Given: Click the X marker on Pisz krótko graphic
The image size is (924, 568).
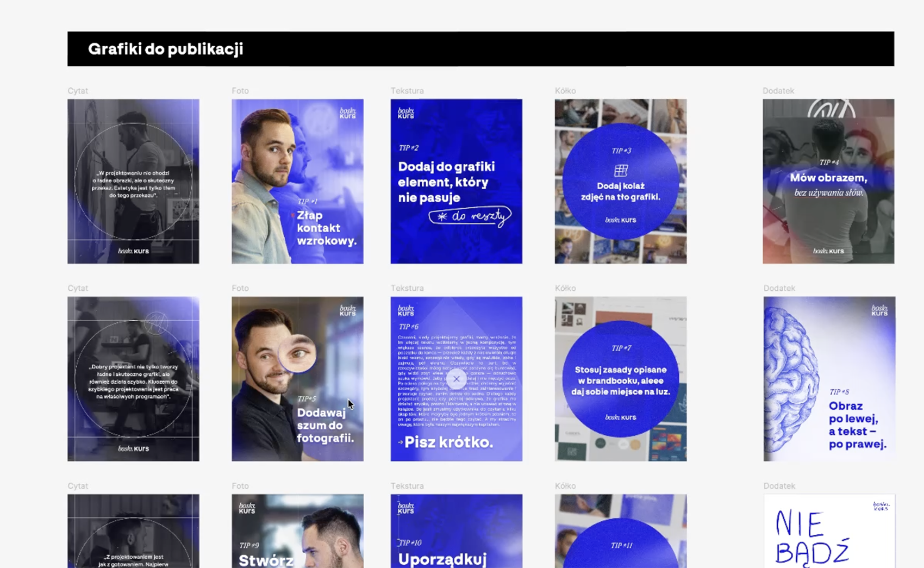Looking at the screenshot, I should coord(456,379).
